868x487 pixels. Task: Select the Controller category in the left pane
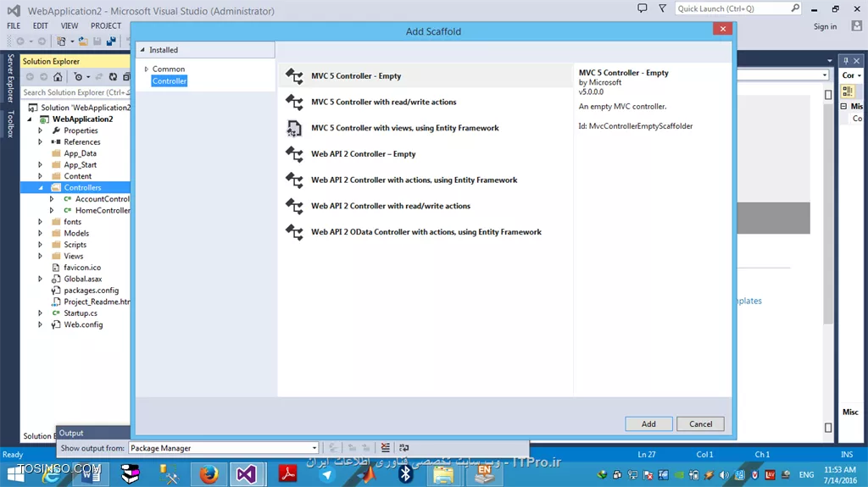170,80
